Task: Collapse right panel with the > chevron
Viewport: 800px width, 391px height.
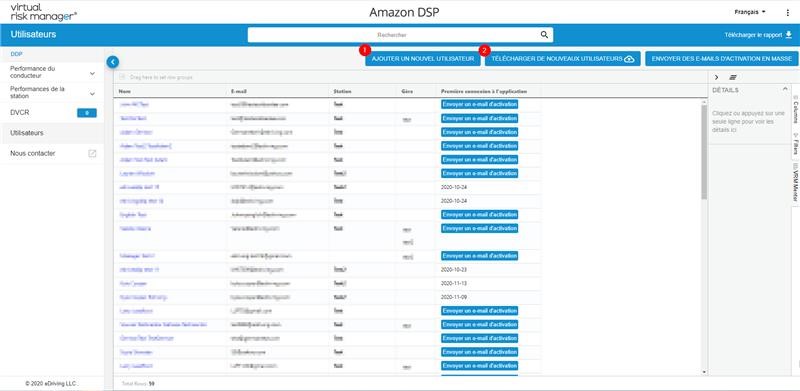Action: pyautogui.click(x=716, y=77)
